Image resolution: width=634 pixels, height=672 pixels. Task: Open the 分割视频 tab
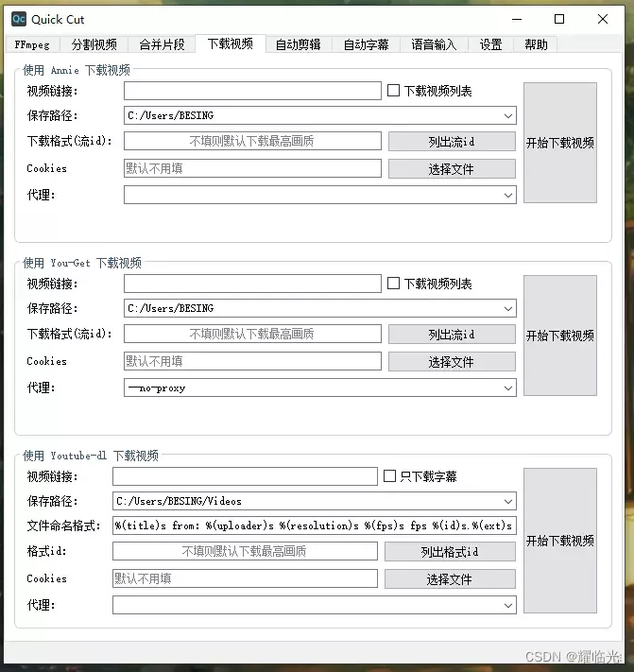coord(94,44)
